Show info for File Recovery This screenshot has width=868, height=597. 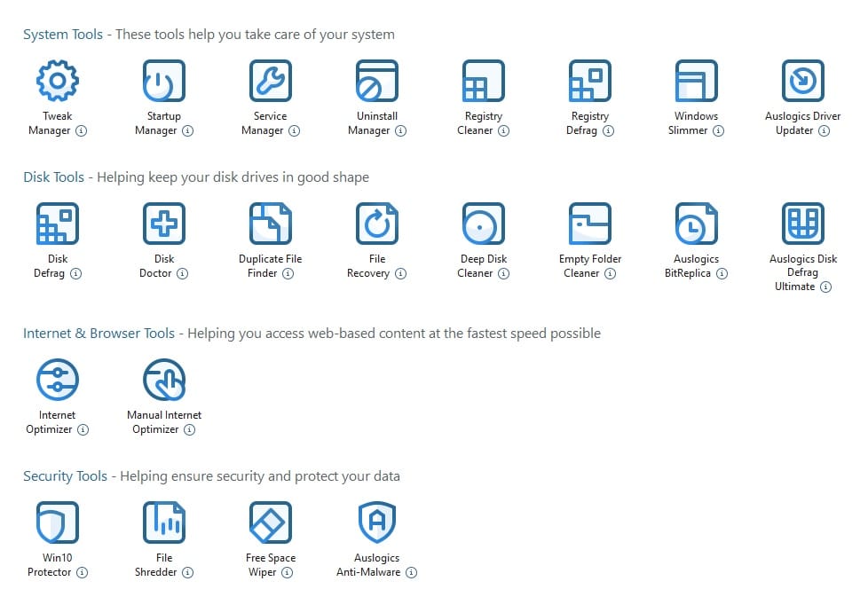tap(401, 273)
